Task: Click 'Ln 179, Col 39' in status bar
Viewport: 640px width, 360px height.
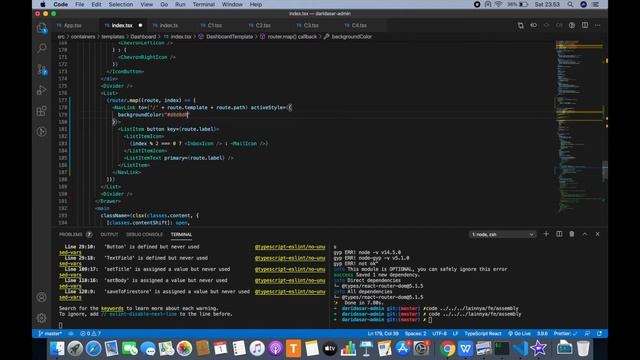Action: click(383, 333)
